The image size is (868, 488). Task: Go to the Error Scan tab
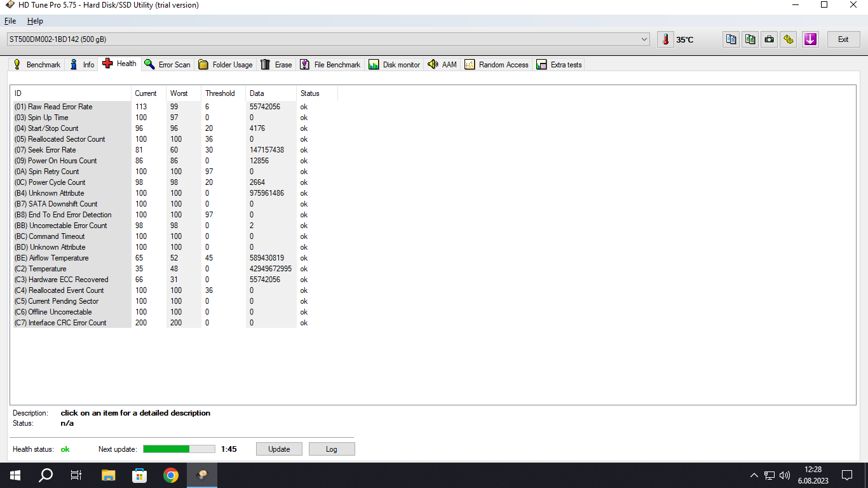pos(168,65)
